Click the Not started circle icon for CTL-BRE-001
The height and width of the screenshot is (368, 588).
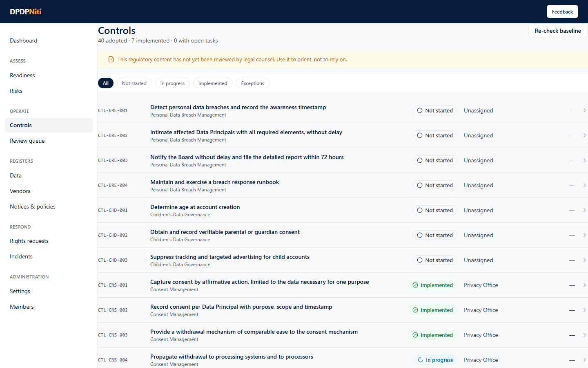[420, 110]
